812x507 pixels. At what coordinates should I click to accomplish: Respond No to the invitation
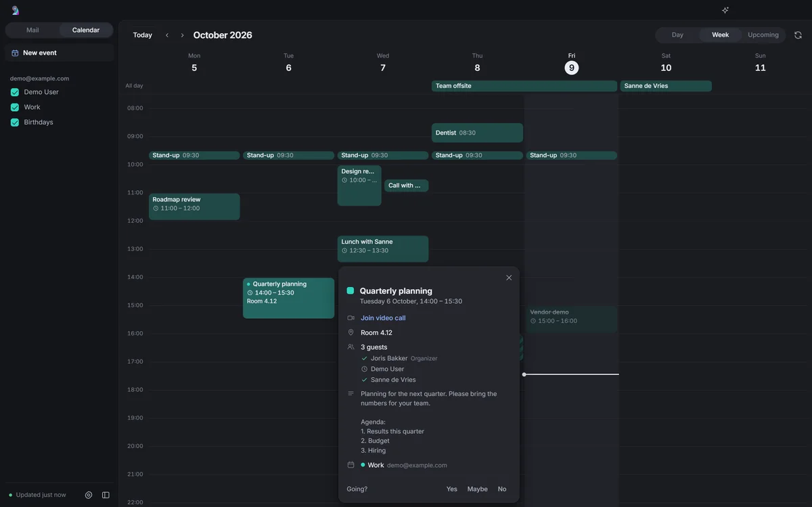point(502,489)
